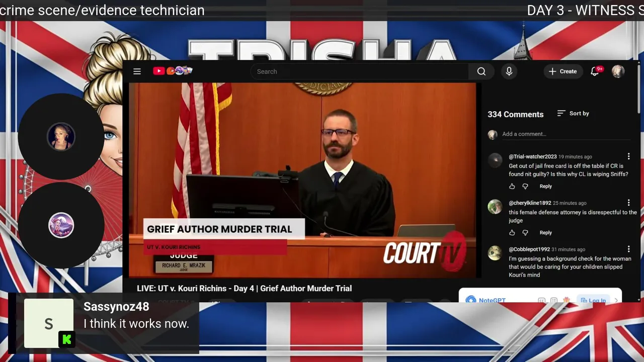Click your profile picture beside Add a comment
The width and height of the screenshot is (644, 362).
point(493,134)
